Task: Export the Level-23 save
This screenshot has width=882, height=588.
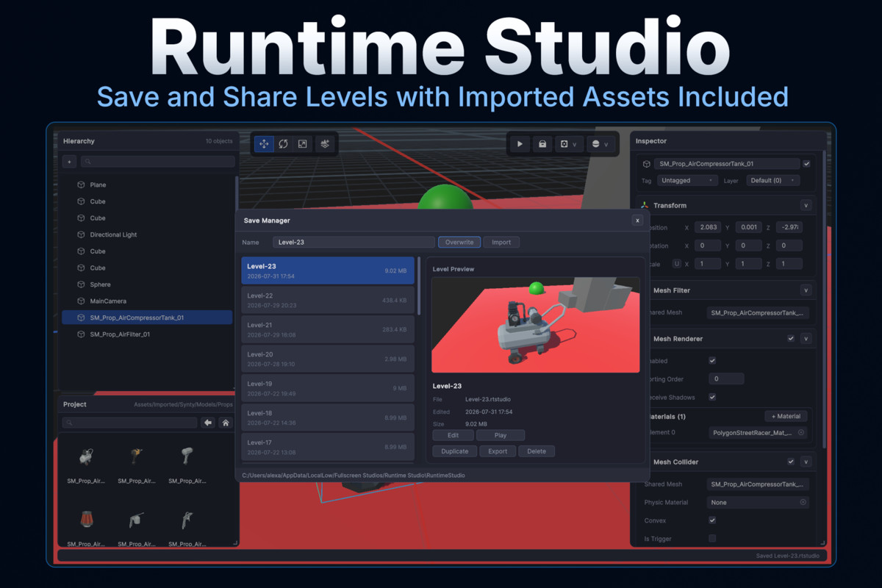Action: click(x=498, y=451)
